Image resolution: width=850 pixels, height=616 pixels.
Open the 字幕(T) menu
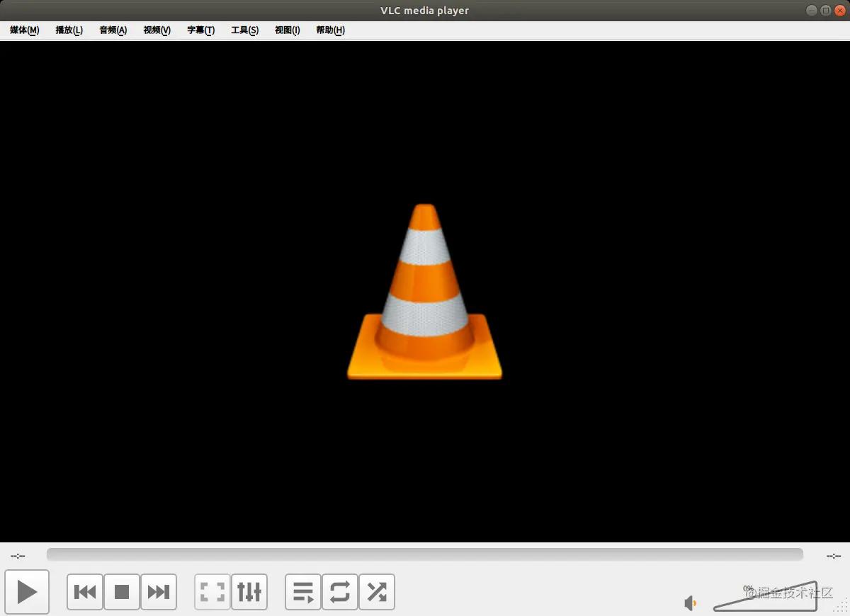click(201, 30)
